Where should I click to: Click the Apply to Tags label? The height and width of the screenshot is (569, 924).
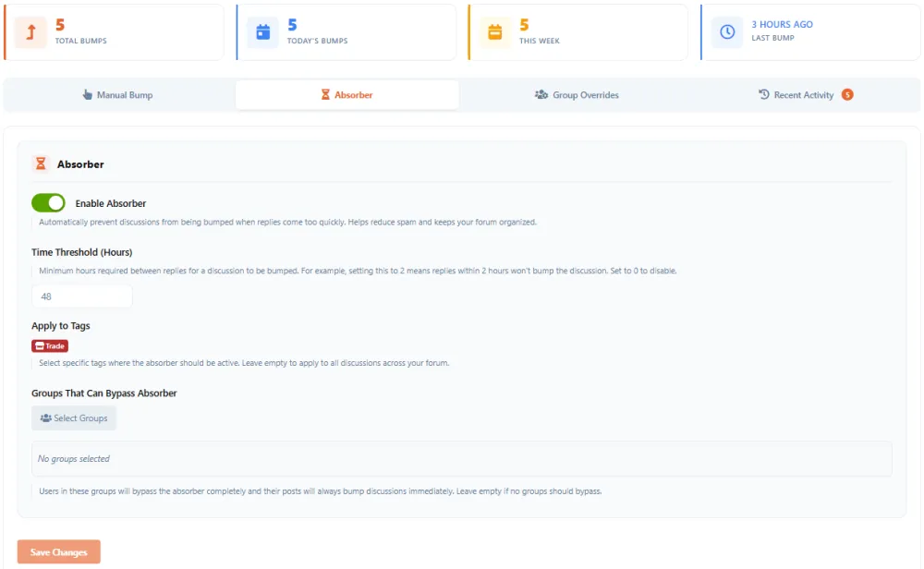61,326
